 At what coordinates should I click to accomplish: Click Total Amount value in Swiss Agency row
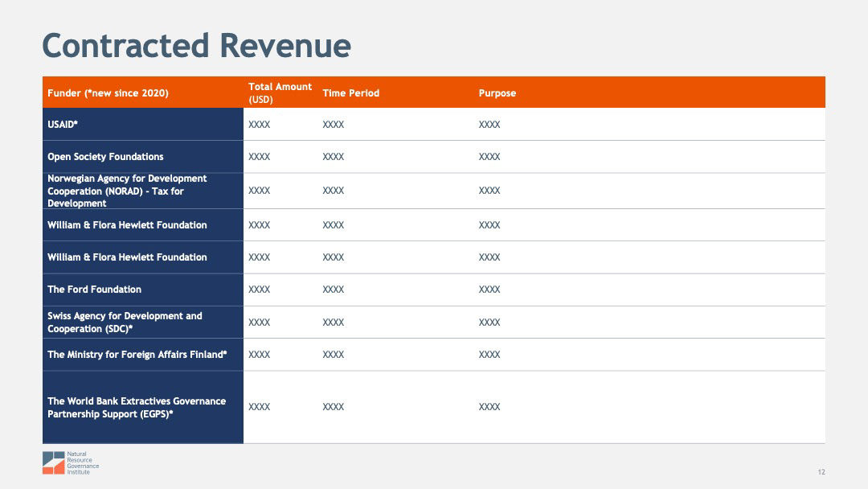click(x=259, y=323)
